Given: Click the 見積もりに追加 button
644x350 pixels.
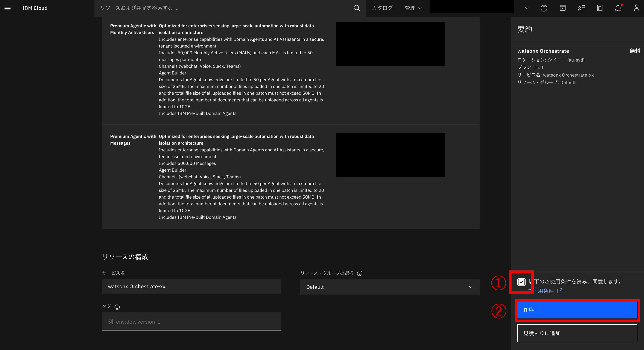Looking at the screenshot, I should (x=577, y=333).
